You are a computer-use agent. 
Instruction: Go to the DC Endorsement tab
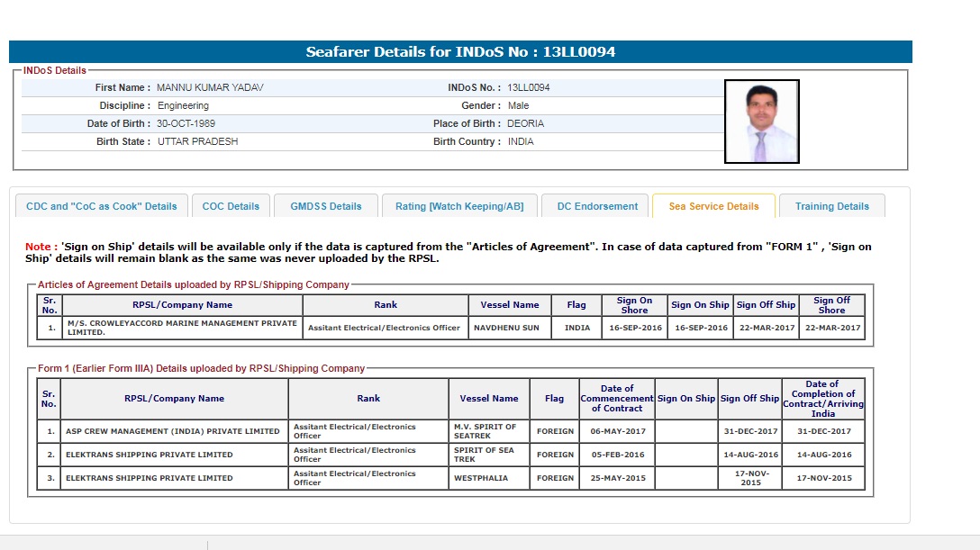pyautogui.click(x=597, y=206)
